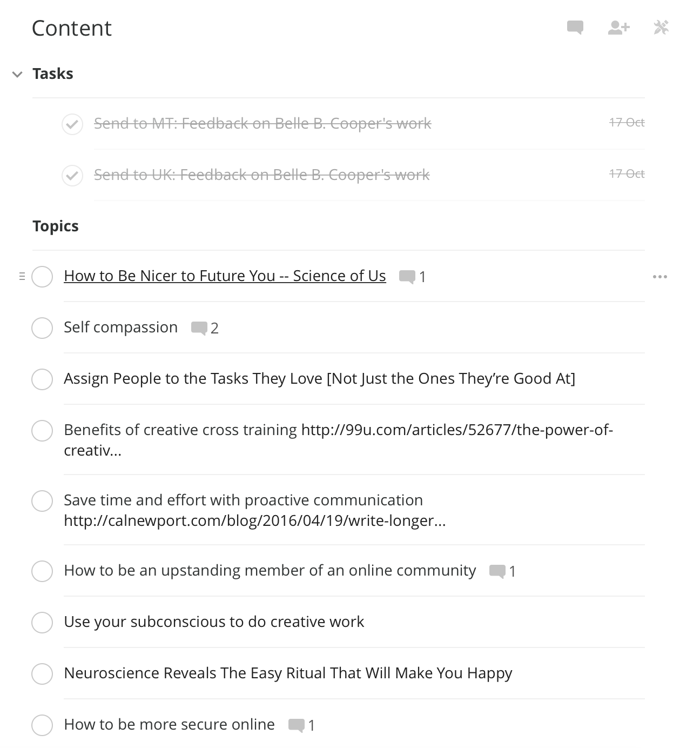
Task: Open 'How to Be Nicer to Future You' link
Action: point(225,276)
